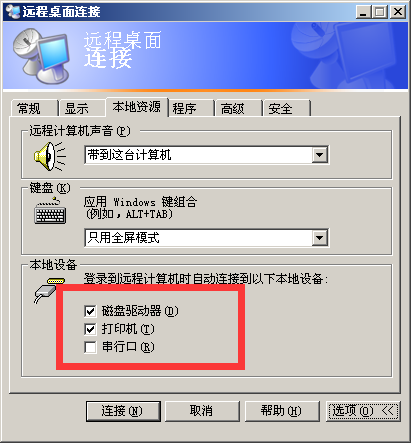Close the 远程桌面连接 dialog
Image resolution: width=411 pixels, height=443 pixels.
(x=398, y=12)
